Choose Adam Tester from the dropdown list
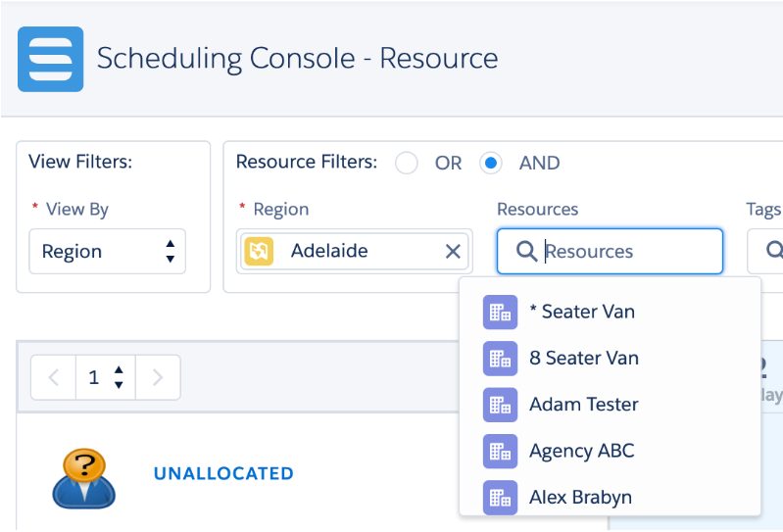Screen dimensions: 783x532 [583, 405]
